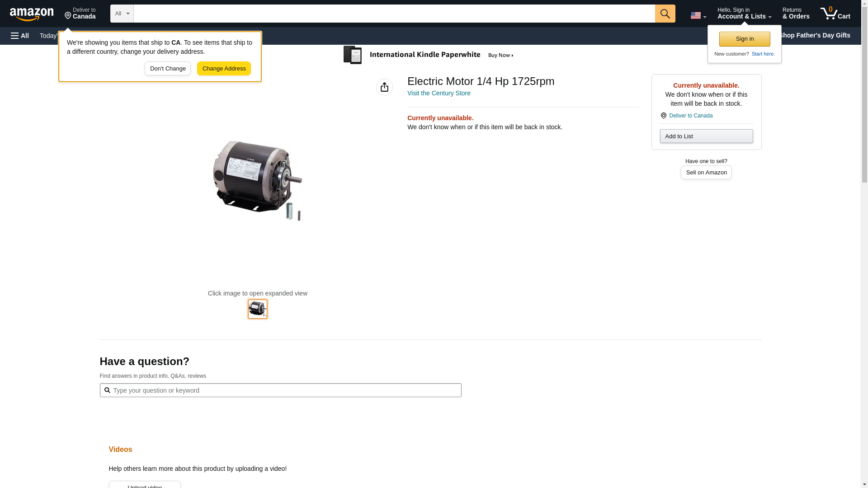Click the yellow Sign in button

click(x=745, y=39)
